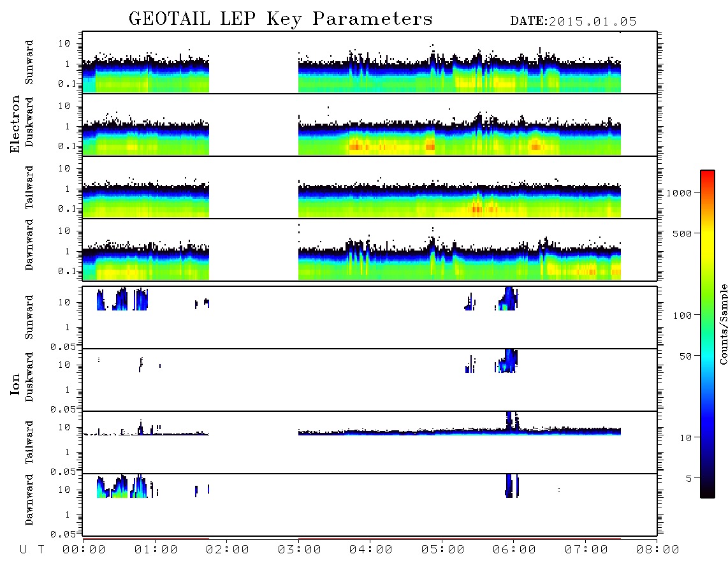Click the Ion "Sunward" axis label
Viewport: 728px width, 561px height.
(29, 317)
